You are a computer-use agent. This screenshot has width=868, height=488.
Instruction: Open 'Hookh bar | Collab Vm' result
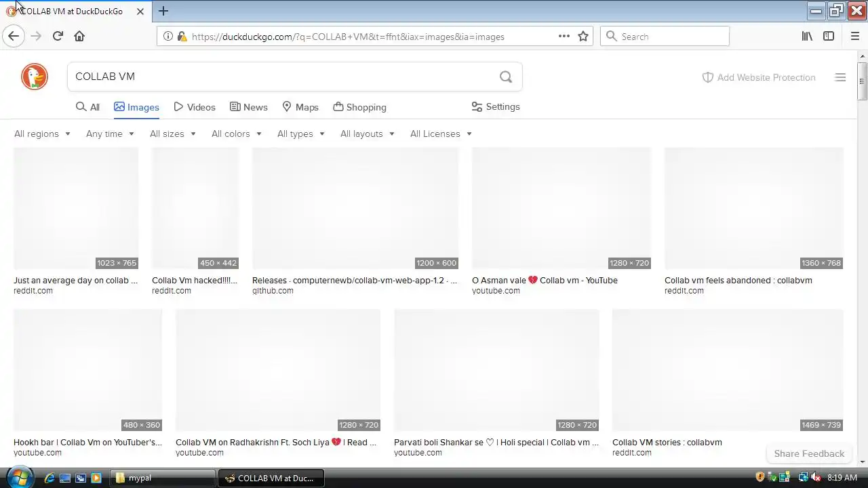click(87, 443)
